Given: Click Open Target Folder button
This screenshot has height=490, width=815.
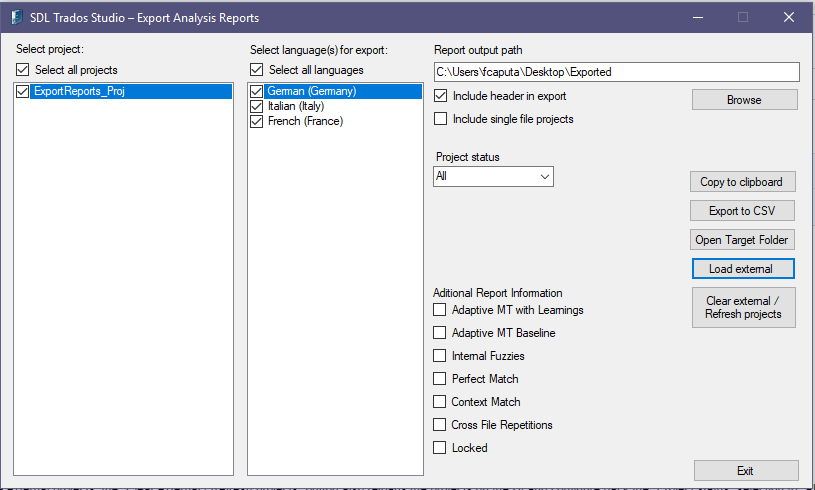Looking at the screenshot, I should 742,240.
